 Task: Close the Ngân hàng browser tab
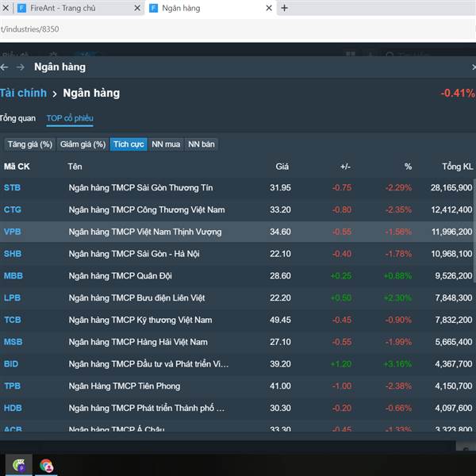(269, 8)
